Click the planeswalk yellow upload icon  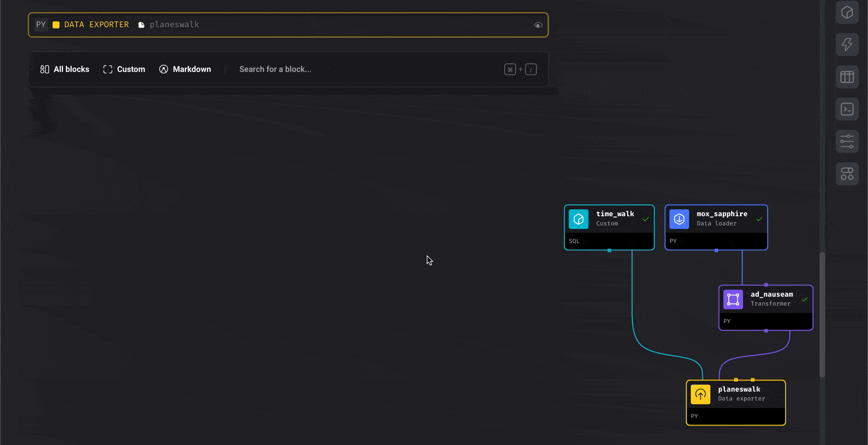click(x=700, y=395)
